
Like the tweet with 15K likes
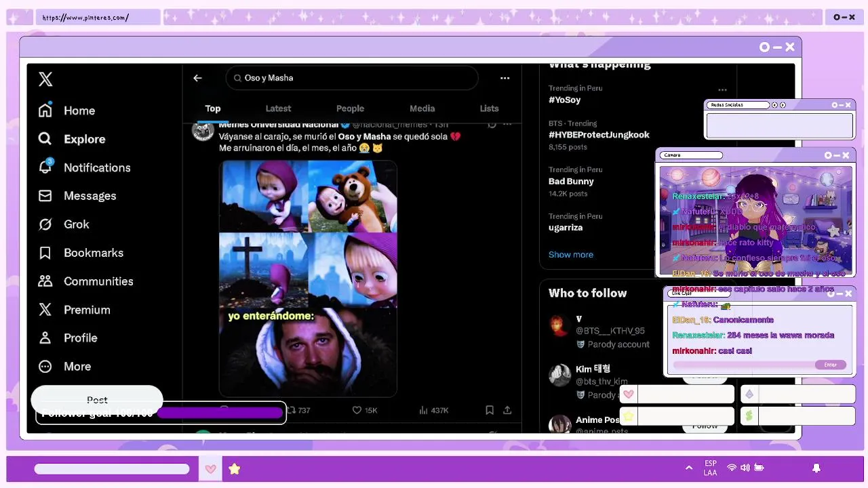click(x=365, y=410)
